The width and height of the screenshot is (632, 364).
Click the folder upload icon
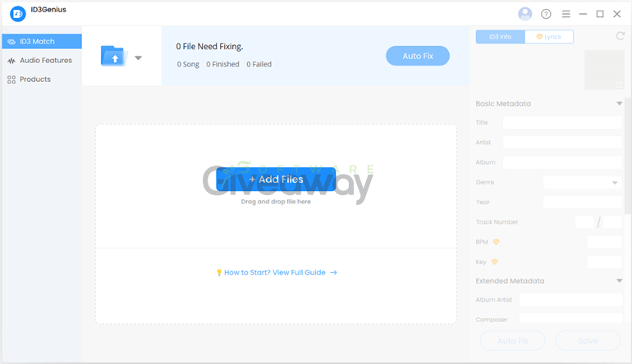(114, 56)
